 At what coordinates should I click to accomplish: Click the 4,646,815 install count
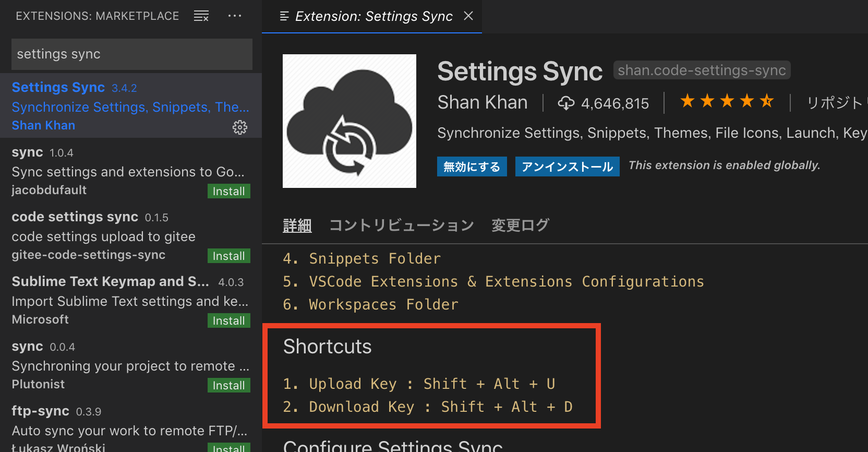pos(615,103)
